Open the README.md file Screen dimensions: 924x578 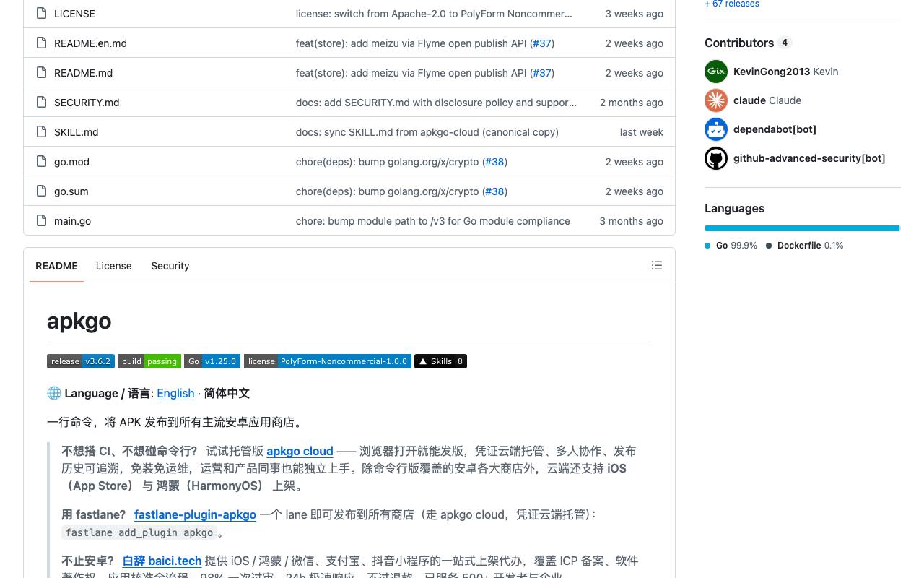[x=83, y=73]
